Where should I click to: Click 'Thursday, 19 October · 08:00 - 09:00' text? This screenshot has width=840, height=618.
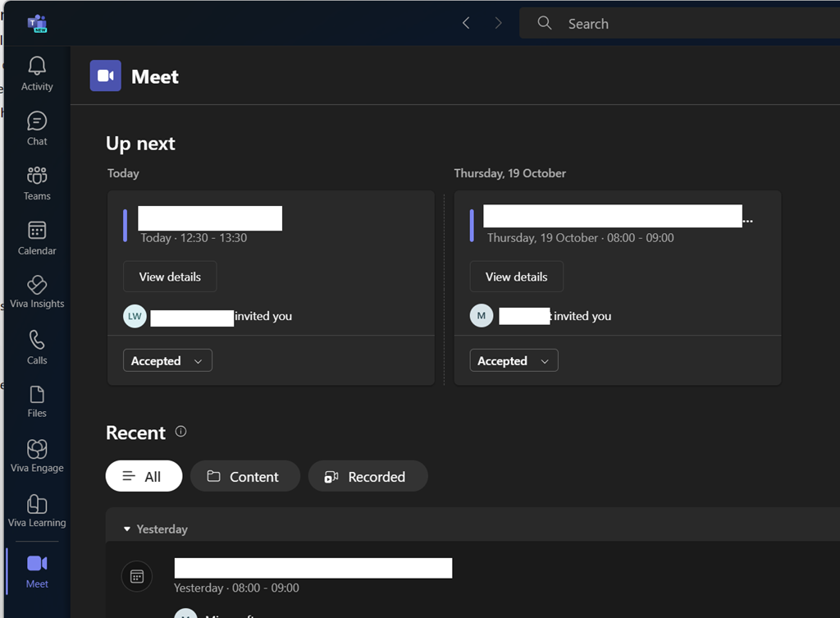[580, 238]
